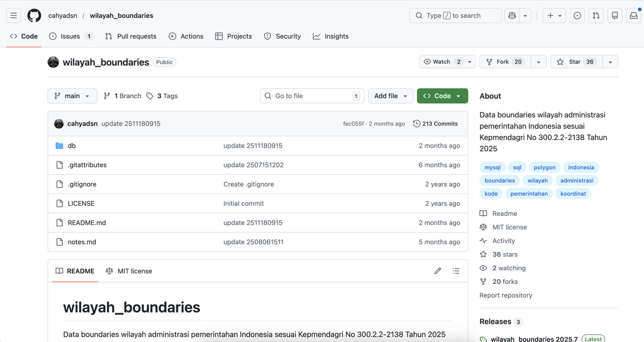The width and height of the screenshot is (644, 342).
Task: Edit README with the pencil icon
Action: pyautogui.click(x=438, y=271)
